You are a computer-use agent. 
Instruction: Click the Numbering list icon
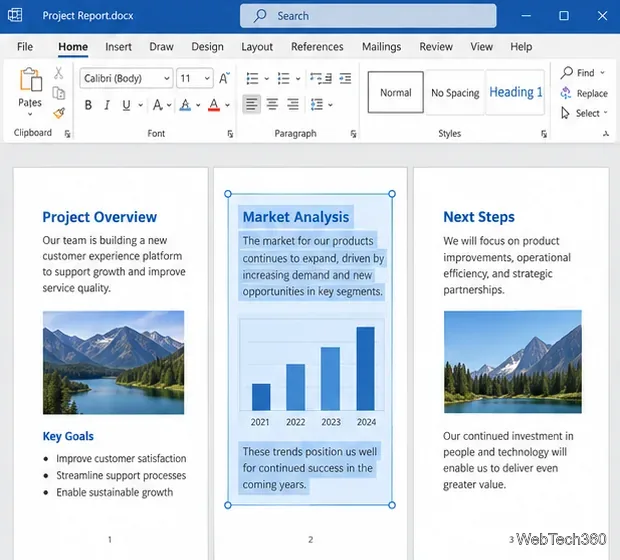(284, 78)
